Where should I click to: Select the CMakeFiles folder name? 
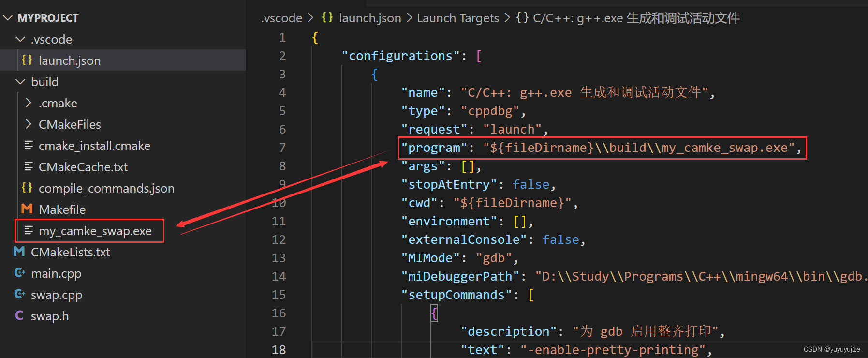pyautogui.click(x=70, y=124)
